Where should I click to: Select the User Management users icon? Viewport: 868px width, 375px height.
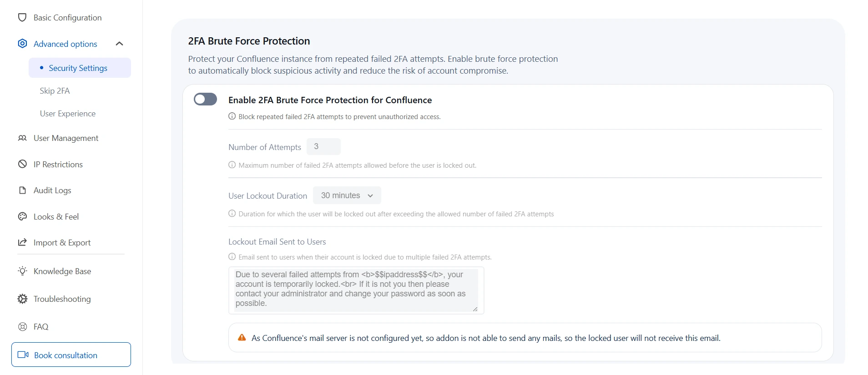coord(22,138)
